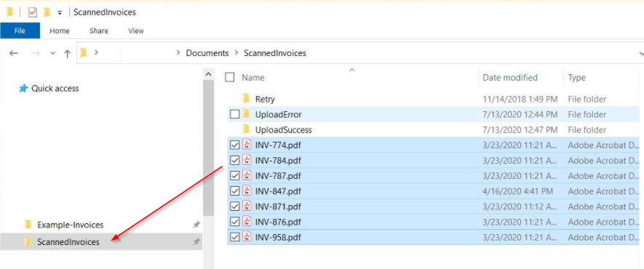Sort by the Name column header
Image resolution: width=644 pixels, height=269 pixels.
pos(253,78)
